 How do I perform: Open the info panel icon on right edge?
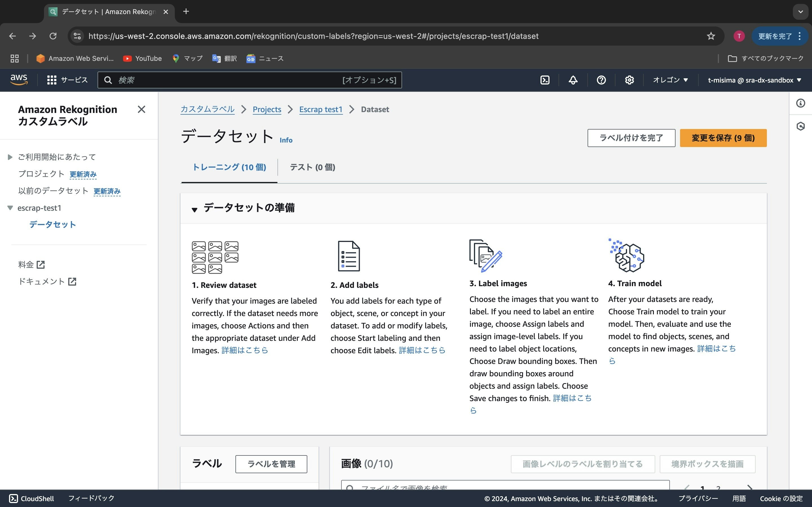[x=801, y=103]
